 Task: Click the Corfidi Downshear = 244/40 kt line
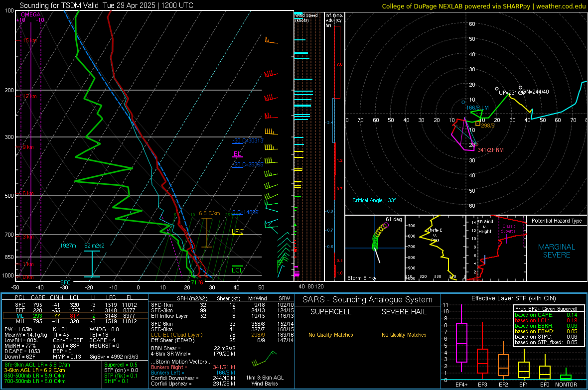click(193, 378)
